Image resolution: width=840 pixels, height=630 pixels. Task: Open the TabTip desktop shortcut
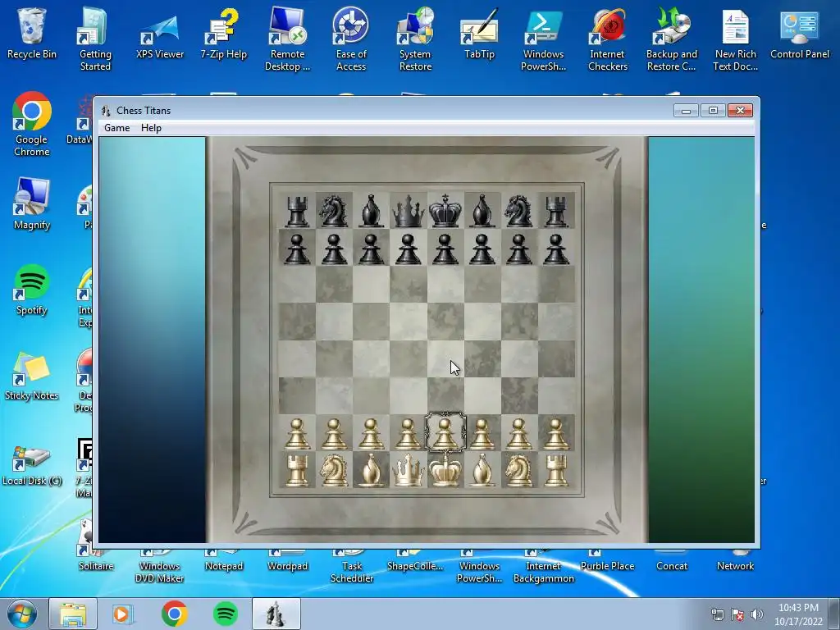[x=479, y=33]
